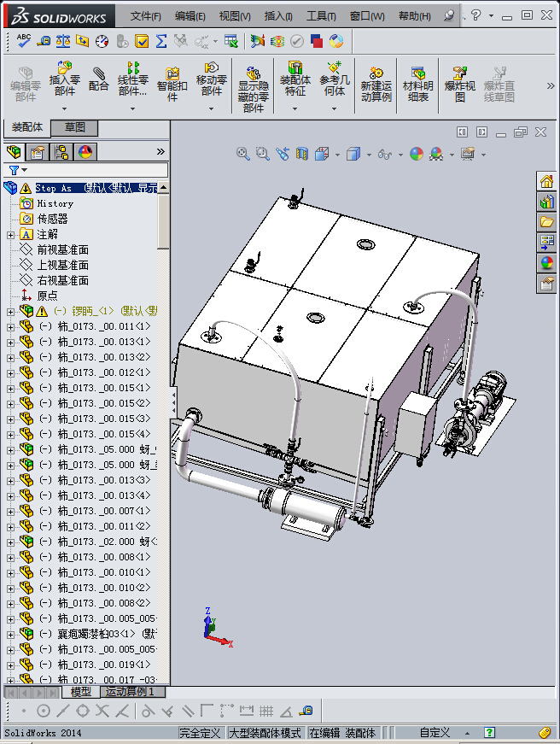
Task: Open File Explorer folder in task pane
Action: [546, 221]
